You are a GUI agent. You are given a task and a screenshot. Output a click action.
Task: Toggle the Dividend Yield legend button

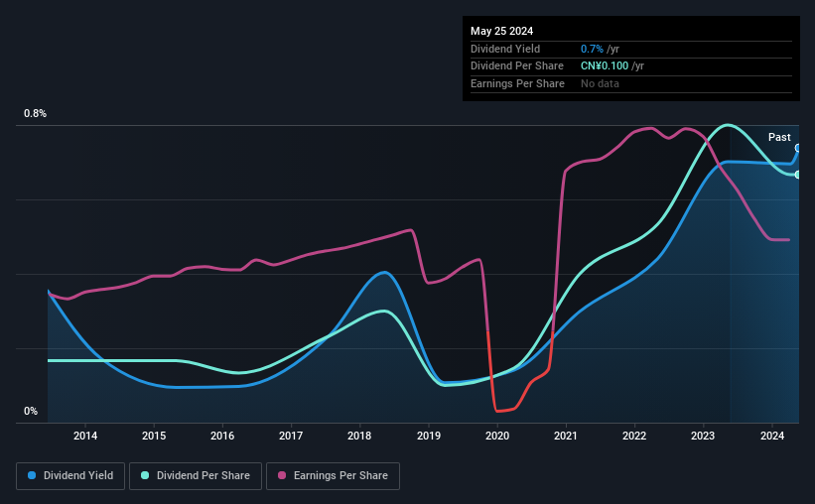point(70,476)
